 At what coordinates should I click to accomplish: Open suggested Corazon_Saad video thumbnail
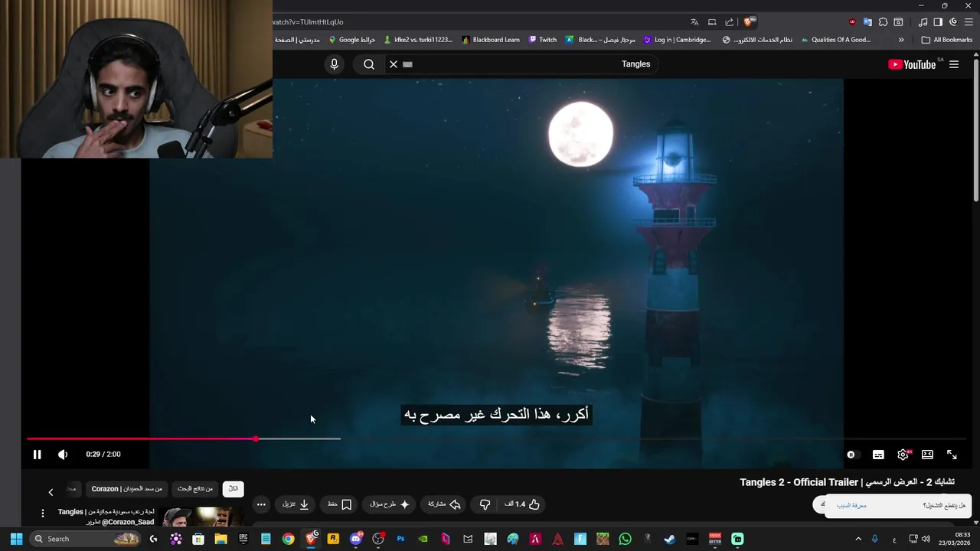pos(203,517)
